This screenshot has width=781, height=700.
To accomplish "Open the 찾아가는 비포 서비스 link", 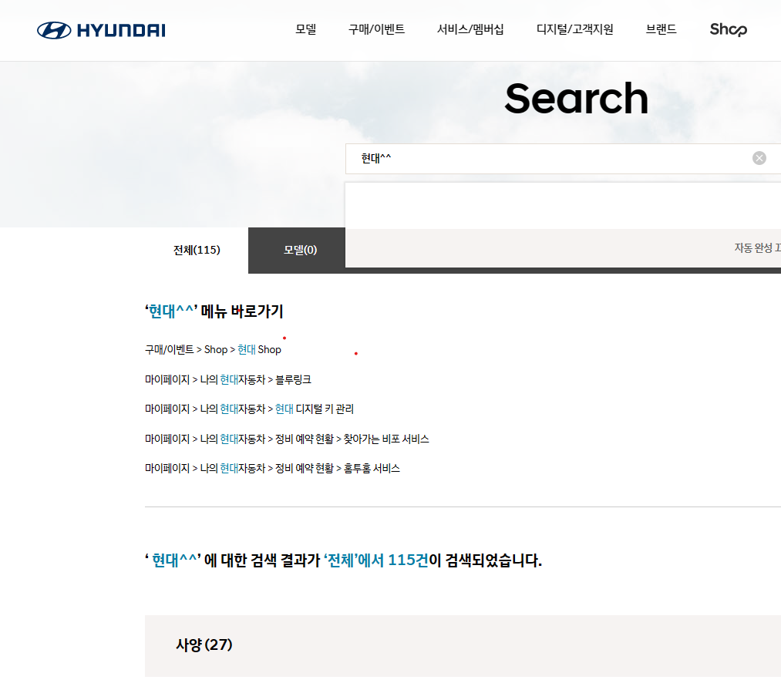I will (385, 438).
